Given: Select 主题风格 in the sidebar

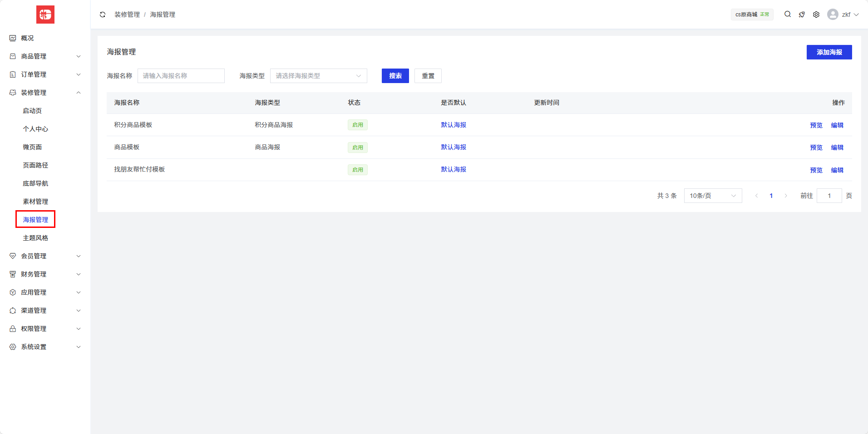Looking at the screenshot, I should pyautogui.click(x=35, y=238).
